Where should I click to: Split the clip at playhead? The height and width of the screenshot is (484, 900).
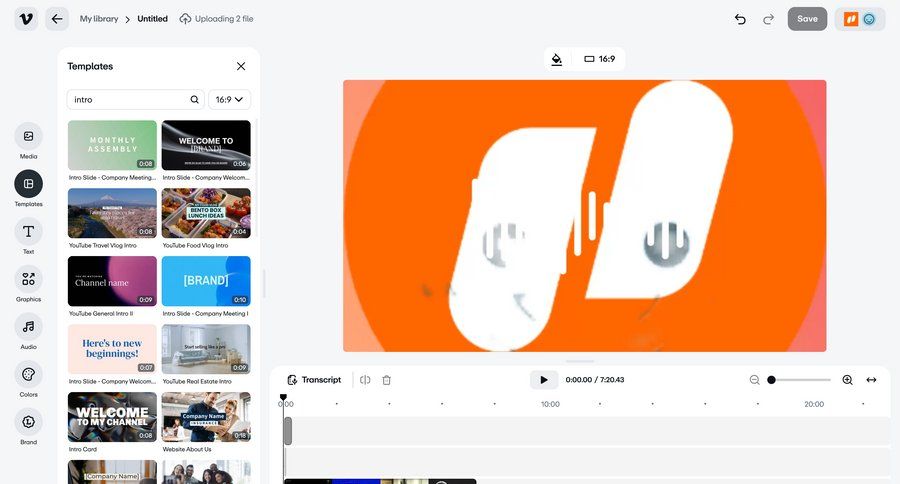tap(365, 380)
